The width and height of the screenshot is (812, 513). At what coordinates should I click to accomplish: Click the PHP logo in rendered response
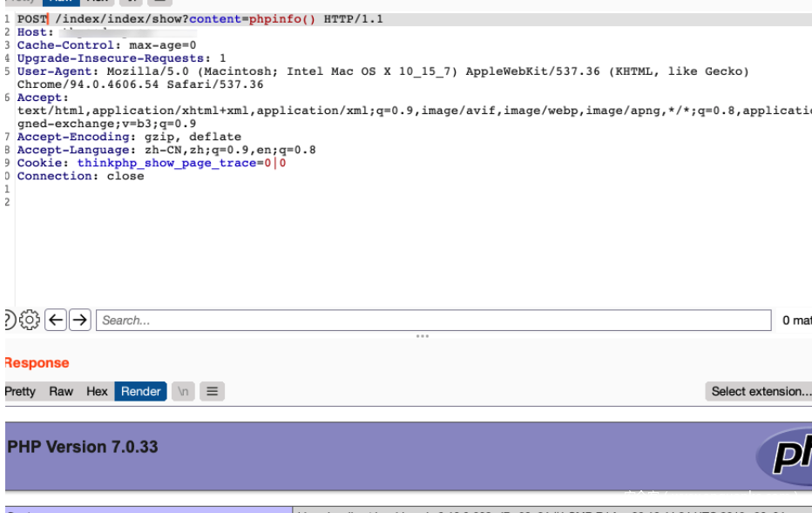[x=784, y=456]
